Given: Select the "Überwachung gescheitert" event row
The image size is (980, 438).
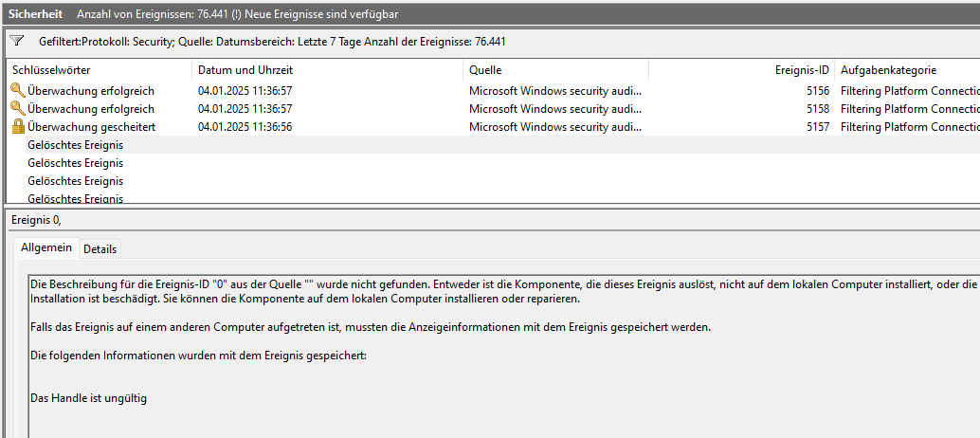Looking at the screenshot, I should 91,127.
